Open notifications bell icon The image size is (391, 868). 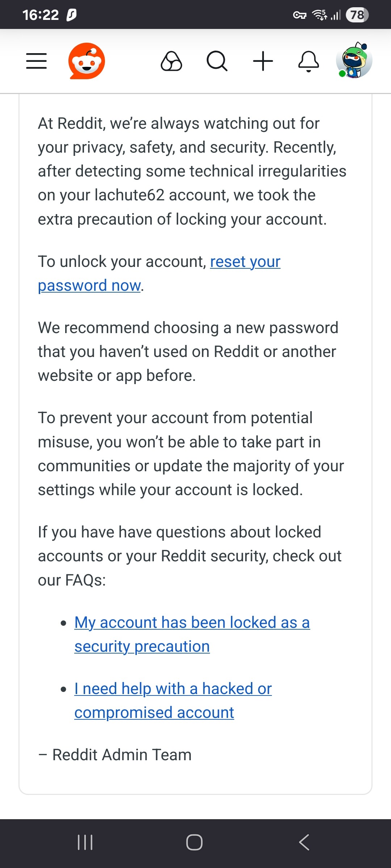pyautogui.click(x=308, y=61)
